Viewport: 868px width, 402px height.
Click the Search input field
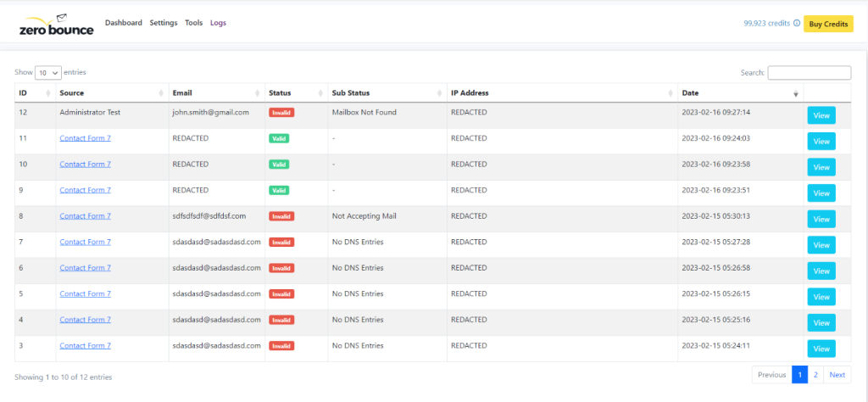point(809,73)
